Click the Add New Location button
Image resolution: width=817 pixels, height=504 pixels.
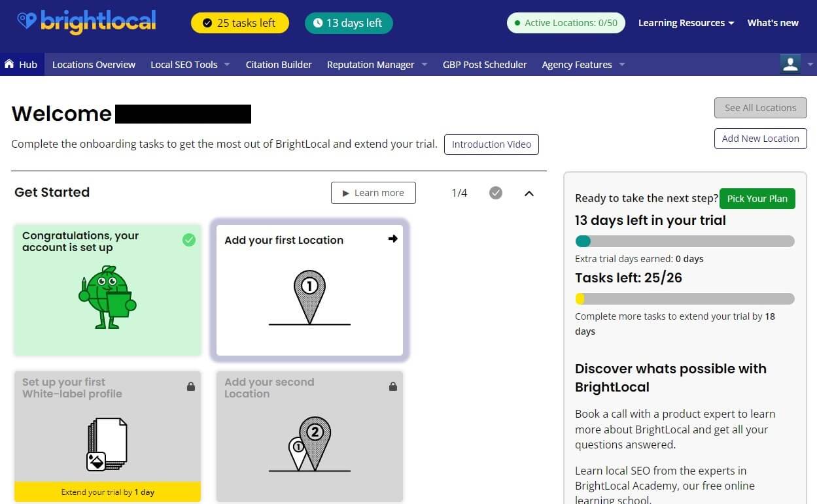tap(760, 139)
